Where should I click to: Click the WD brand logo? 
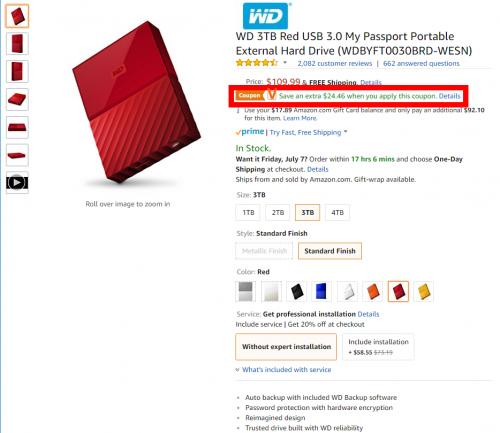[x=266, y=16]
